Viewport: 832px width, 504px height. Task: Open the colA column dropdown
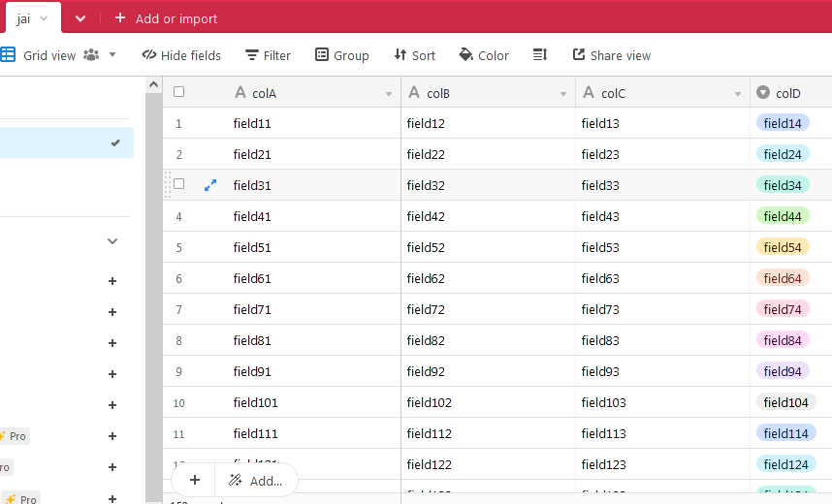[389, 94]
